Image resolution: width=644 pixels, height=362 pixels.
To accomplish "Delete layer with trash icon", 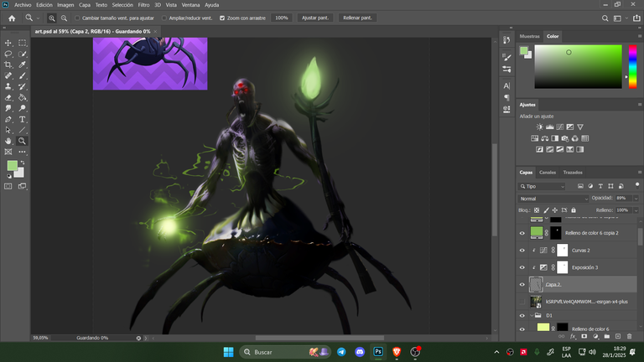I will (x=629, y=336).
